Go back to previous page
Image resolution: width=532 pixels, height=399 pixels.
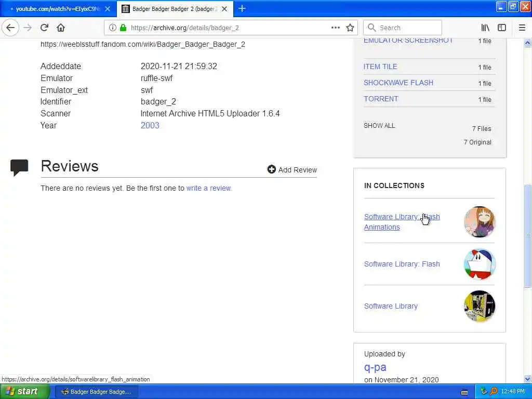point(10,28)
